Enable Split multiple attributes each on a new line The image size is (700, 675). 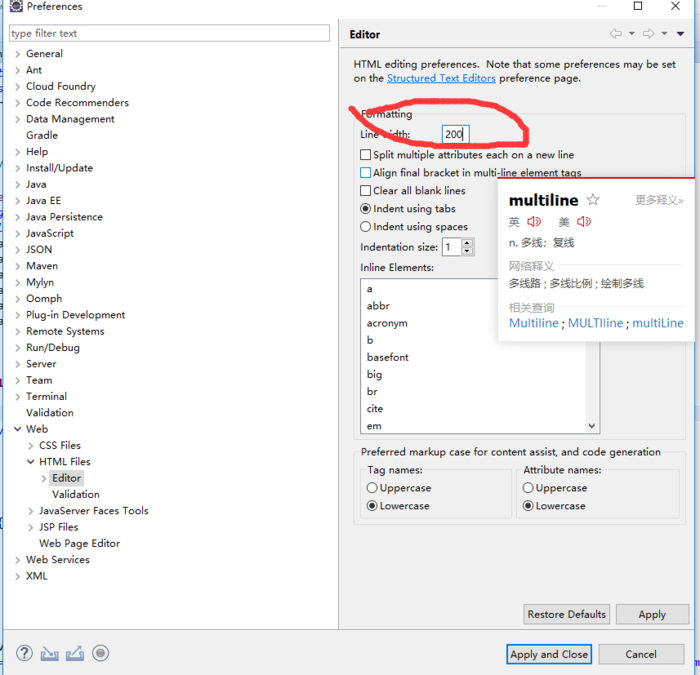(x=365, y=155)
